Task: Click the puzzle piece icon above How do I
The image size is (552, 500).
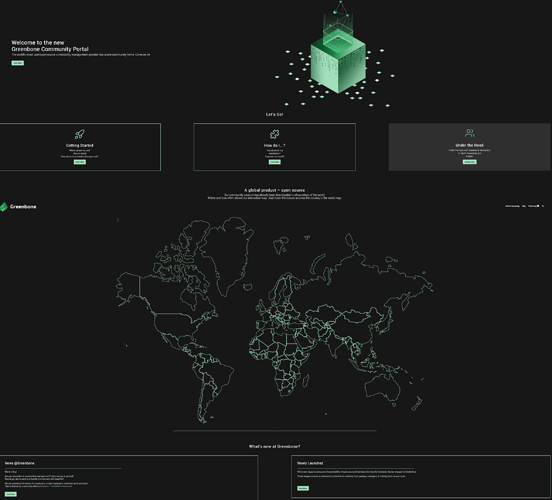Action: point(274,134)
